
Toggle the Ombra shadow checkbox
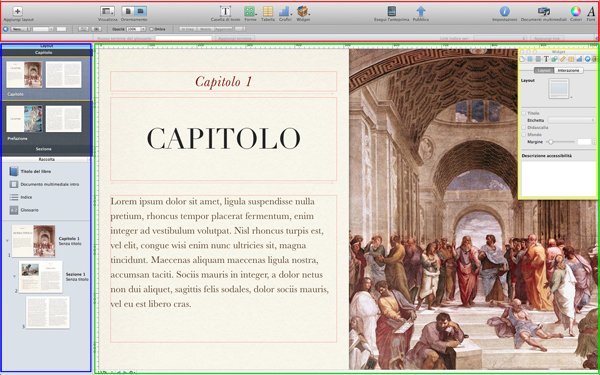click(151, 29)
